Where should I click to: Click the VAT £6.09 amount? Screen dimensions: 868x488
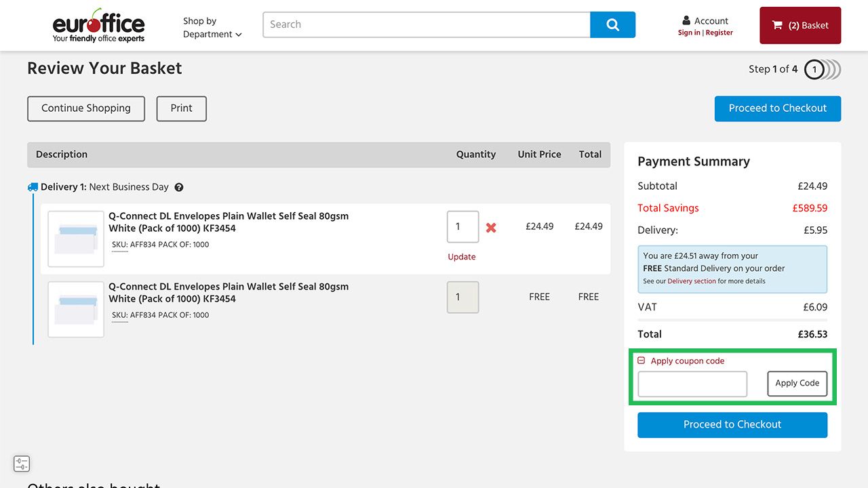[x=815, y=308]
